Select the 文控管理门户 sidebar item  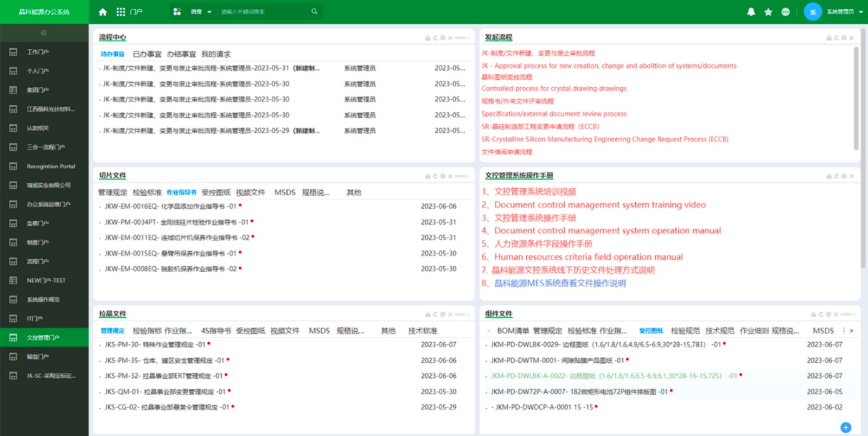44,337
